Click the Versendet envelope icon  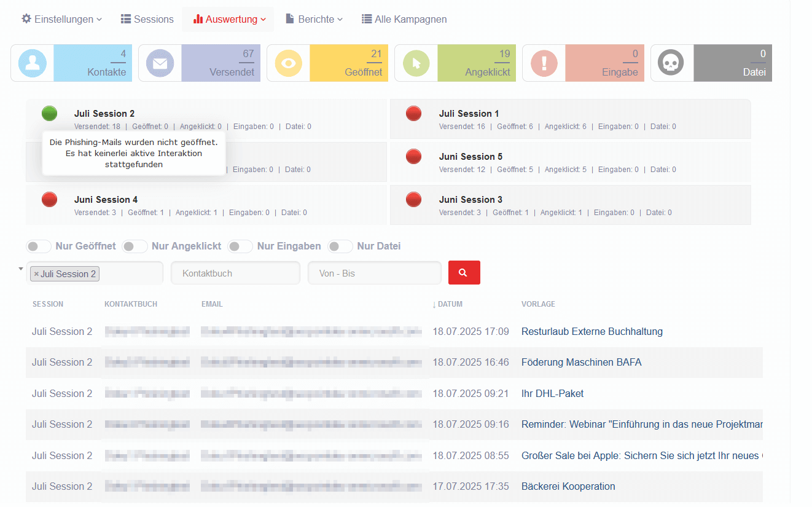click(160, 63)
